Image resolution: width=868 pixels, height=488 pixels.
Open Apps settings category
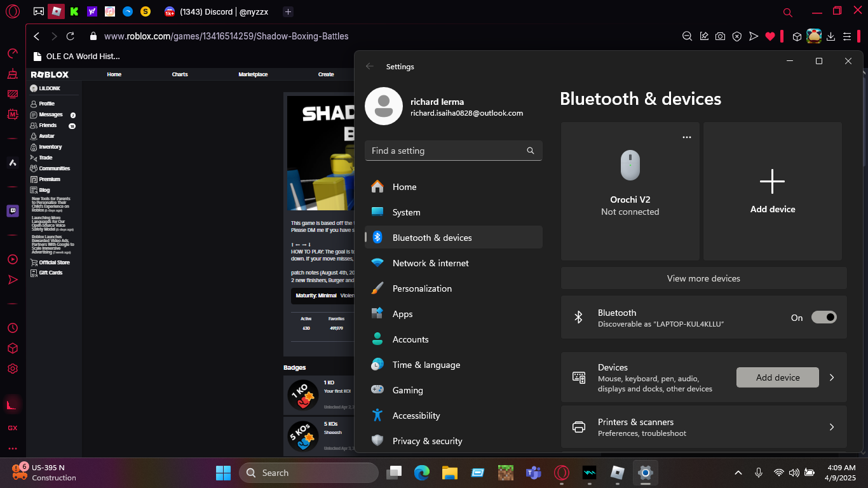tap(454, 314)
